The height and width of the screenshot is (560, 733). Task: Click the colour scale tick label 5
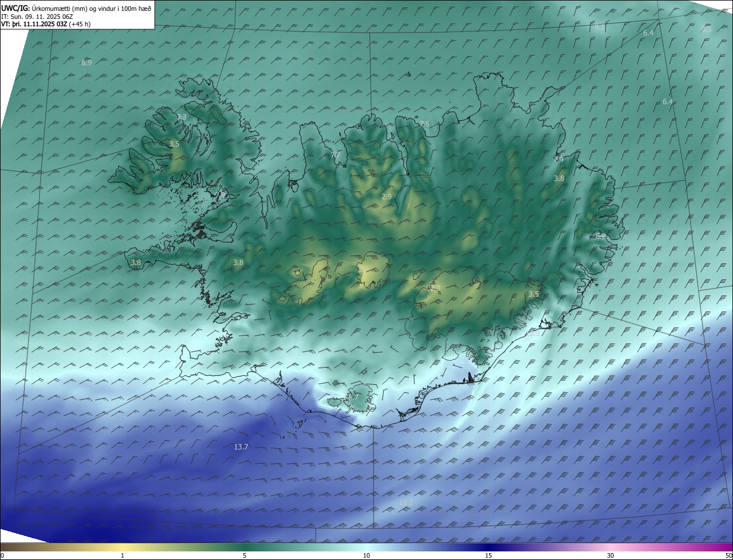point(245,555)
